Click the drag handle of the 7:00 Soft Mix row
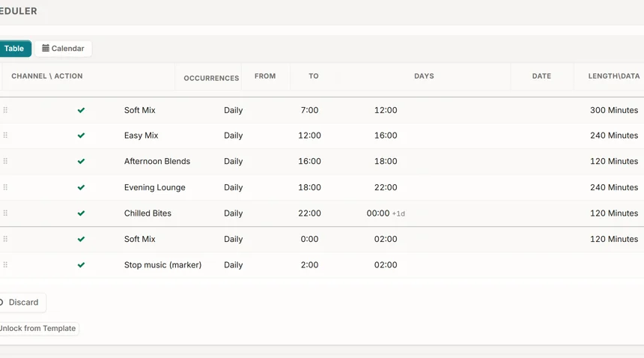Viewport: 644px width, 358px height. click(5, 110)
